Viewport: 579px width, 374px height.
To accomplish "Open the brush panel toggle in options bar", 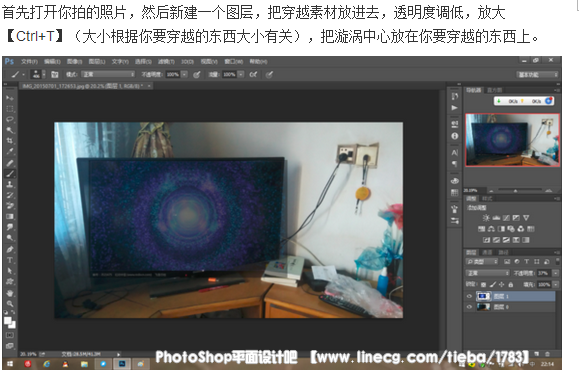I will click(x=55, y=75).
